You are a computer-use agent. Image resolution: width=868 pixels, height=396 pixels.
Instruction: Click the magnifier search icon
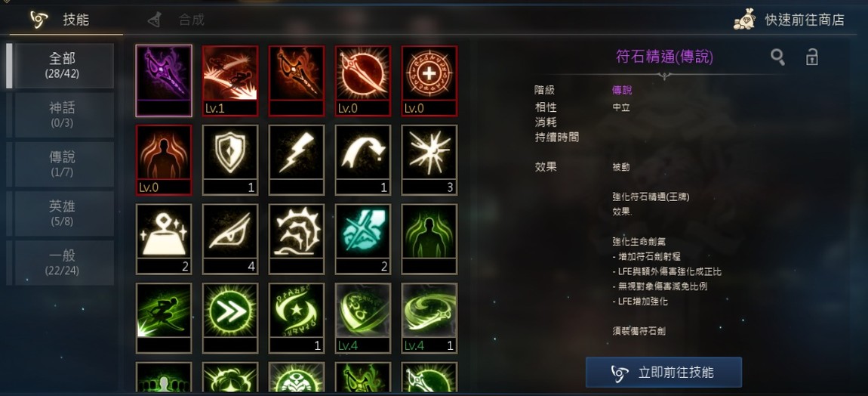tap(777, 57)
